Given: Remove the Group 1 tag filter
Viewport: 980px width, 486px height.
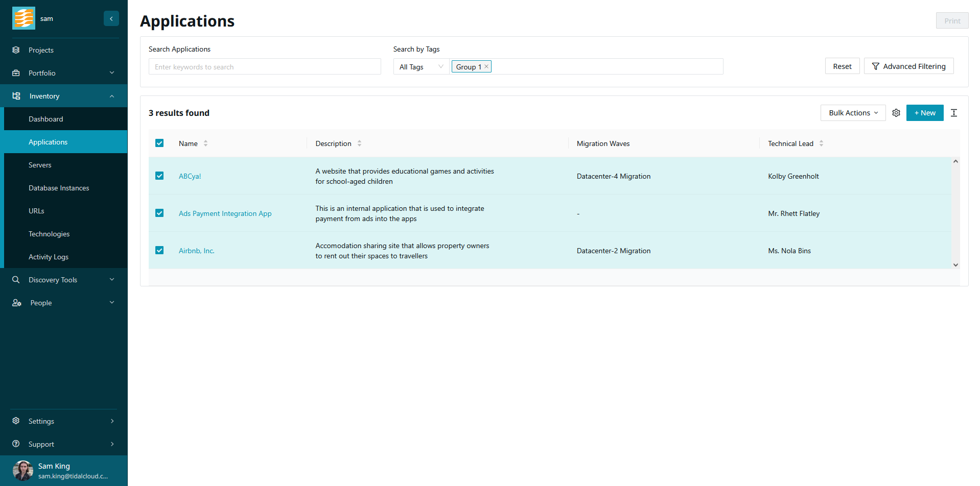Looking at the screenshot, I should pos(486,66).
